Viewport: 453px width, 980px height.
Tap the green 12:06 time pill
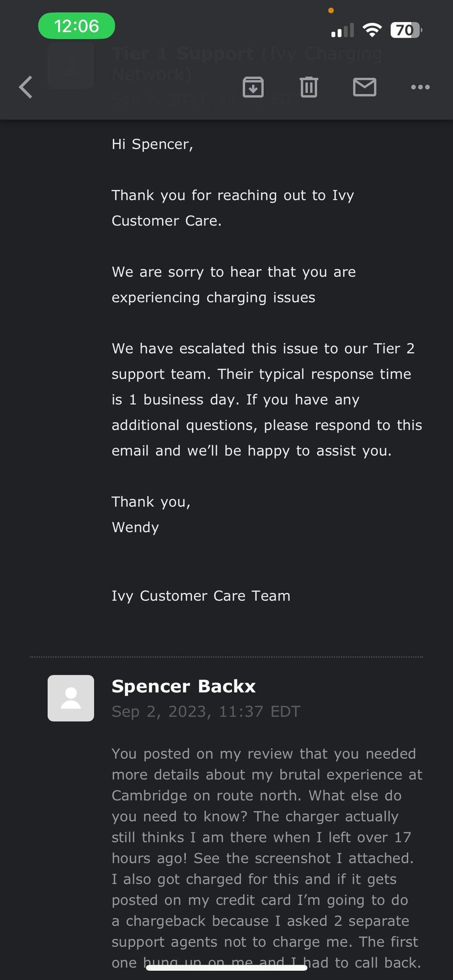[76, 26]
